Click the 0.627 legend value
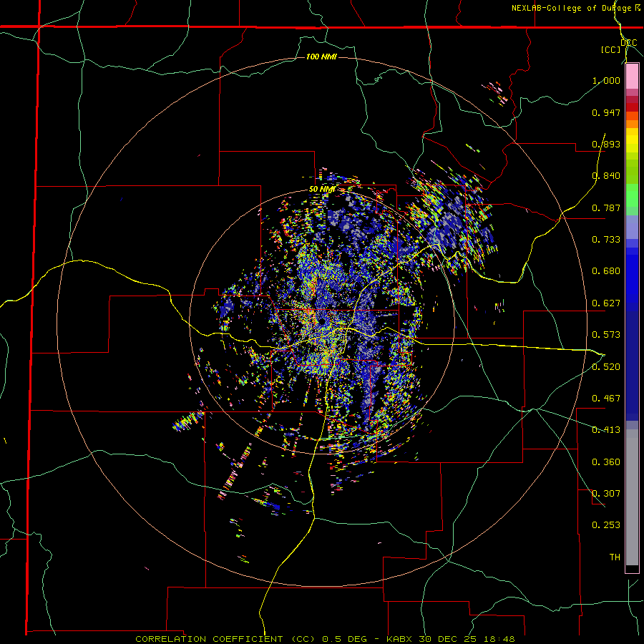Image resolution: width=644 pixels, height=644 pixels. (606, 303)
